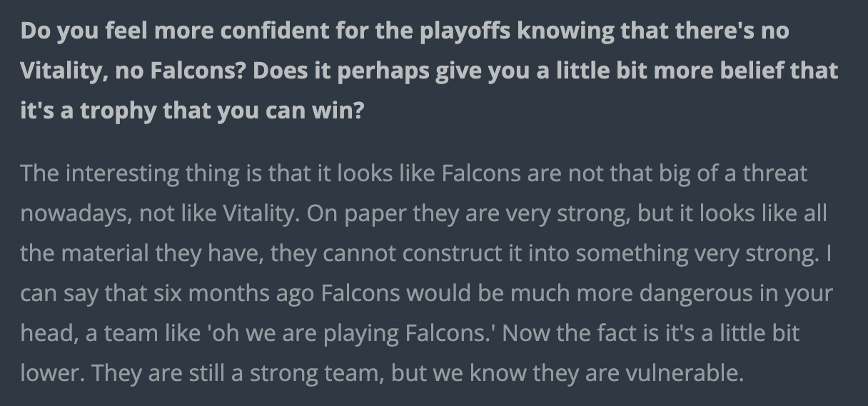Click the word "threat" in the answer
Viewport: 868px width, 406px height.
pyautogui.click(x=774, y=173)
